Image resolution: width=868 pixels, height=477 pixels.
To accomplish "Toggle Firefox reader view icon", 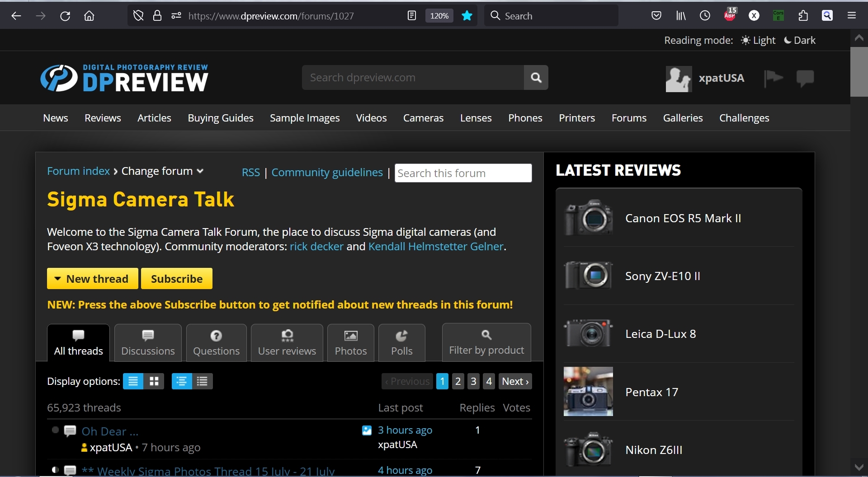I will (411, 16).
